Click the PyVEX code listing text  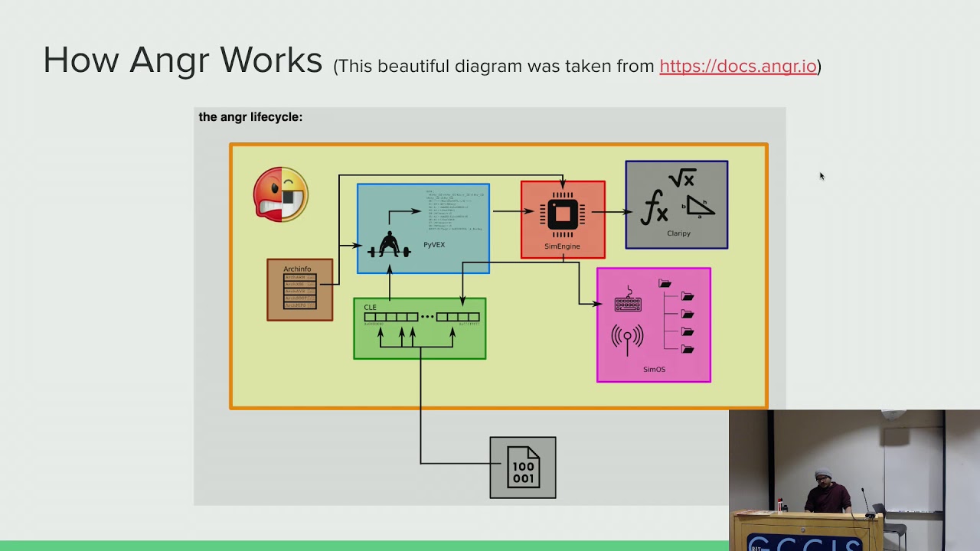pyautogui.click(x=455, y=210)
